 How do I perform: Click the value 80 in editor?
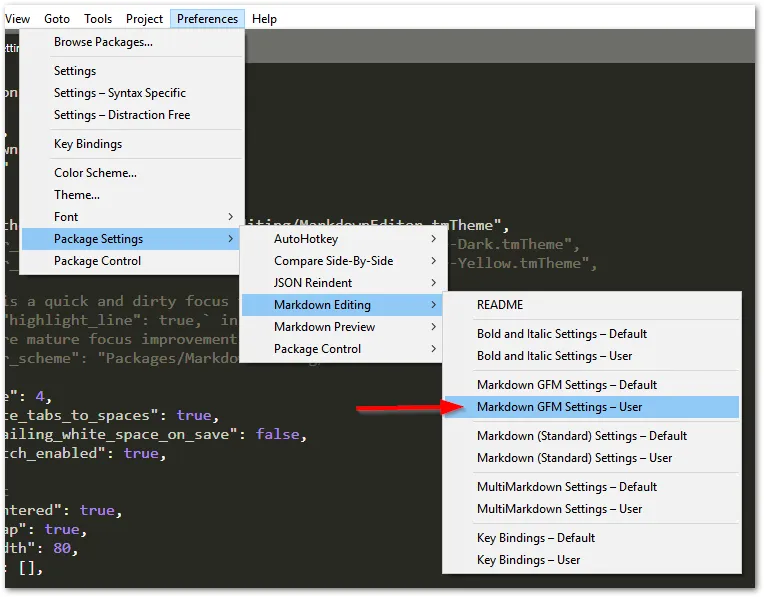click(62, 548)
